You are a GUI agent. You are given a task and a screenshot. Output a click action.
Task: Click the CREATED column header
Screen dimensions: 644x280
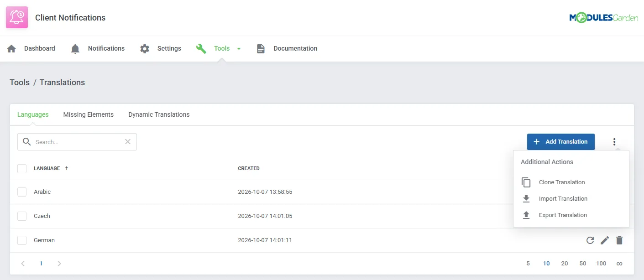pos(249,168)
